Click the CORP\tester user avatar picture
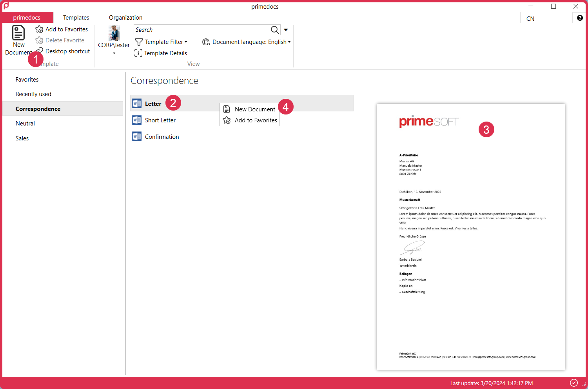 click(114, 33)
